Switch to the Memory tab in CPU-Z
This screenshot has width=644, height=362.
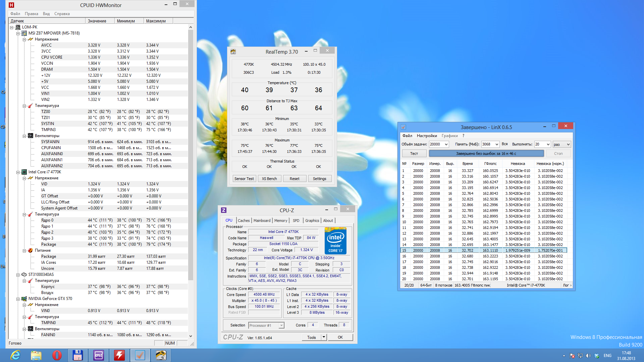[280, 221]
